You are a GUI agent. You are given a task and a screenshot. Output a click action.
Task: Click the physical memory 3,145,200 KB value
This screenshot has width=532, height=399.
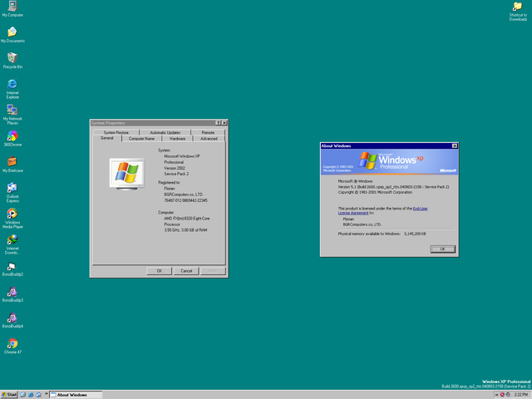click(x=415, y=234)
